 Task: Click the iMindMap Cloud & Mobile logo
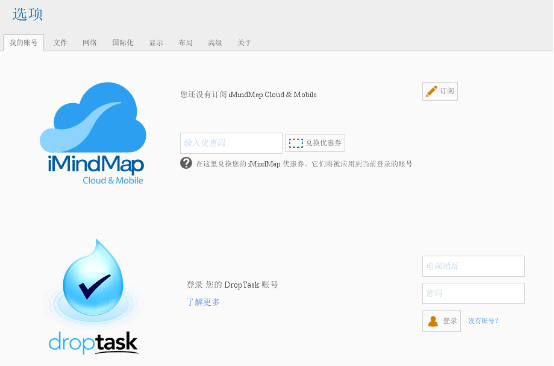(x=93, y=134)
